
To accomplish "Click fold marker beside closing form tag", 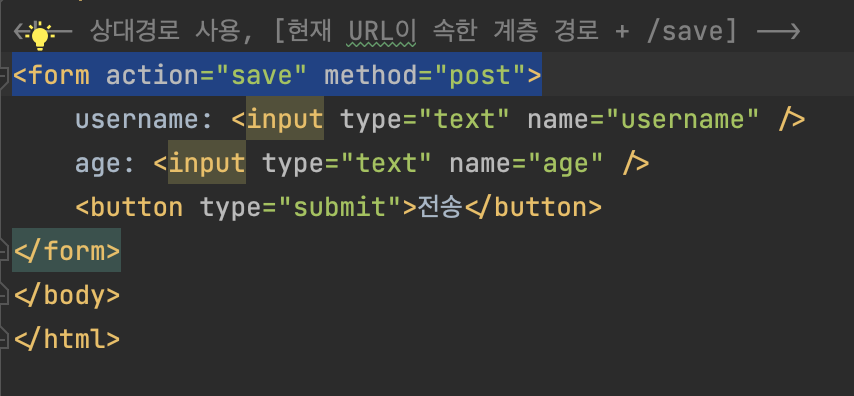I will pos(4,251).
